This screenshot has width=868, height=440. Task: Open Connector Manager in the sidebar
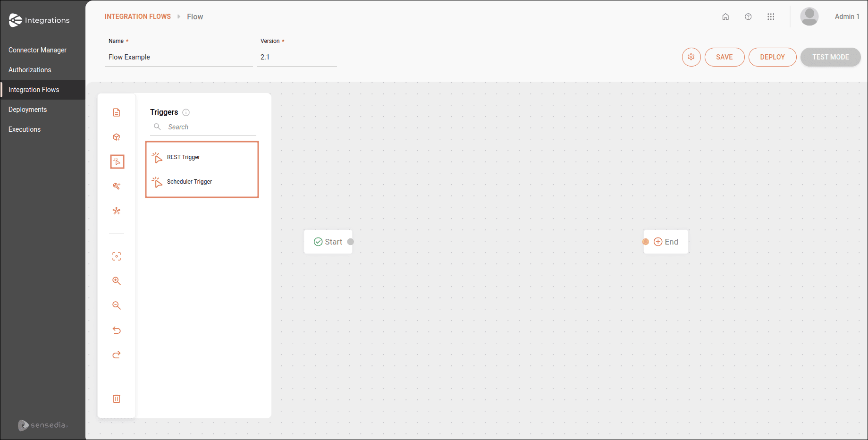point(37,50)
